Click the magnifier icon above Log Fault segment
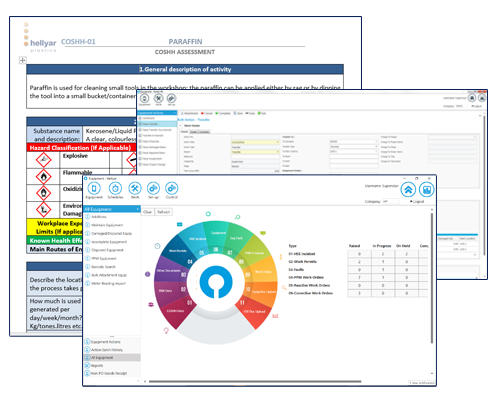This screenshot has height=400, width=500. 237,217
